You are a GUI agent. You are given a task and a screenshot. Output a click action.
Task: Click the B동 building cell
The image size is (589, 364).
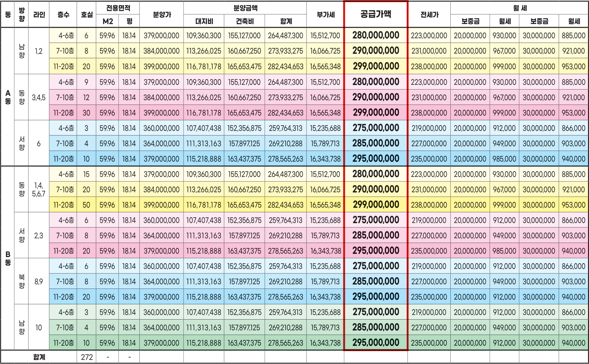coord(8,258)
